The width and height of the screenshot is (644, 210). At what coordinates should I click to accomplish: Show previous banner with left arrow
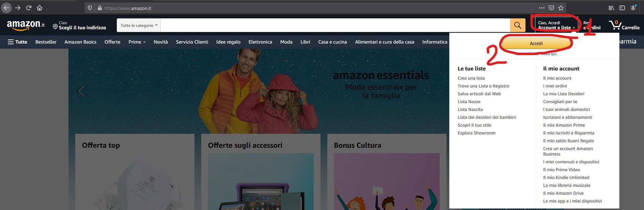tap(81, 91)
